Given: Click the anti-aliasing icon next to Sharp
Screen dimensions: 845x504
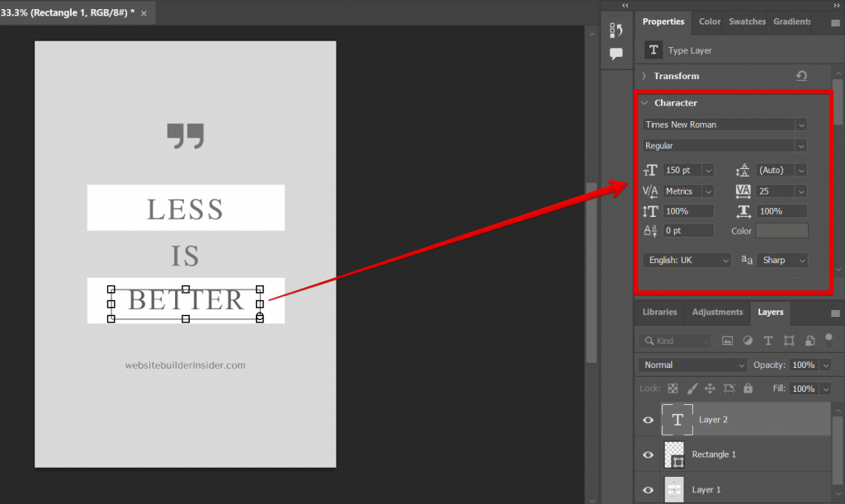Looking at the screenshot, I should click(747, 260).
